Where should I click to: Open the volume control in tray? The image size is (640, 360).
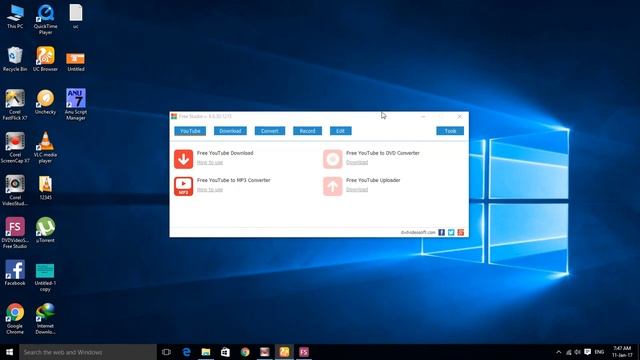578,352
